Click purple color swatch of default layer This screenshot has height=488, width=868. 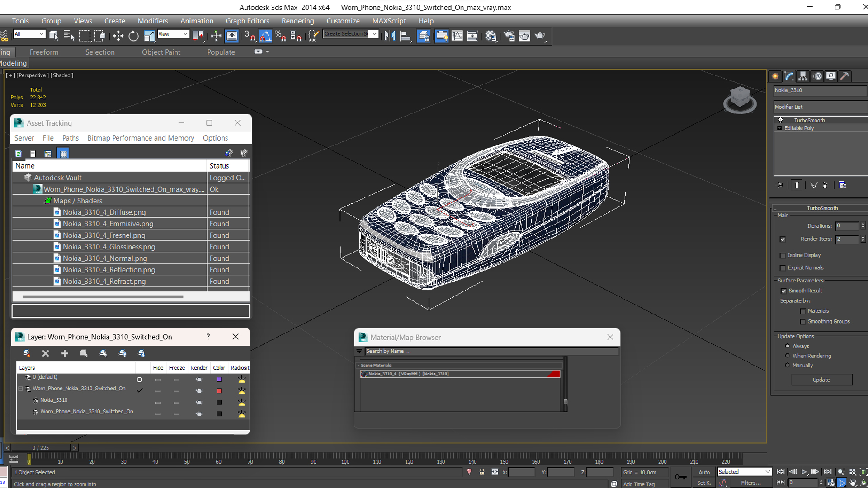pyautogui.click(x=219, y=380)
